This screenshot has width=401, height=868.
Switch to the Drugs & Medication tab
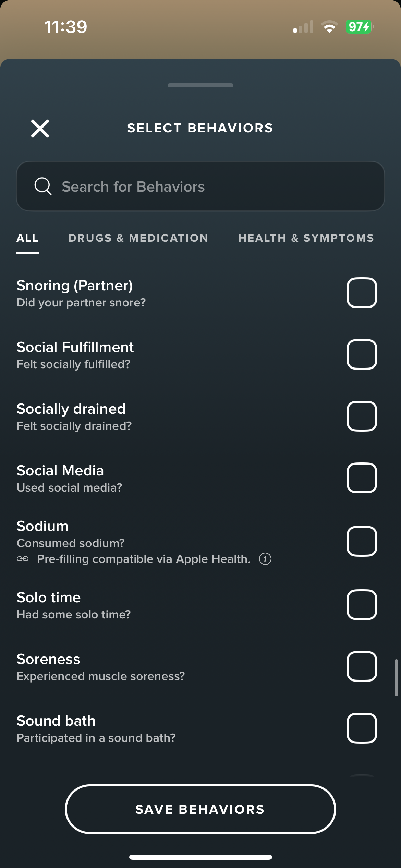point(138,238)
